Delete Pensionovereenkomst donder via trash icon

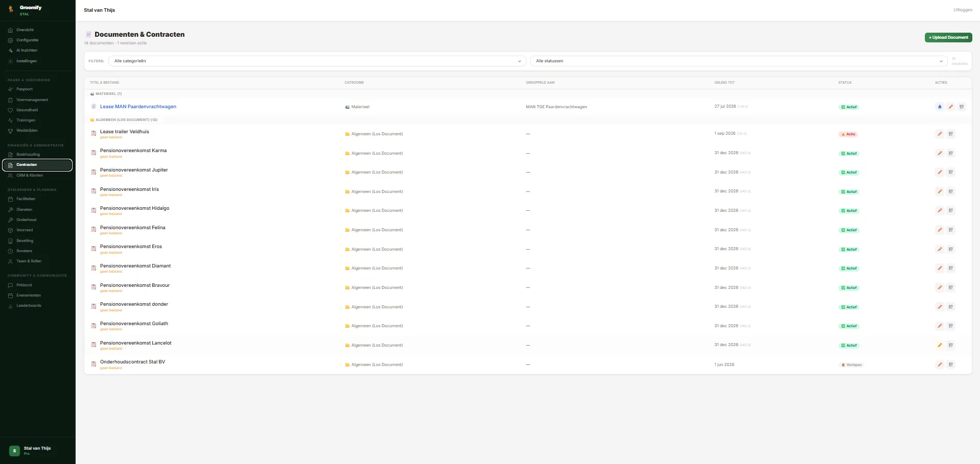coord(951,307)
